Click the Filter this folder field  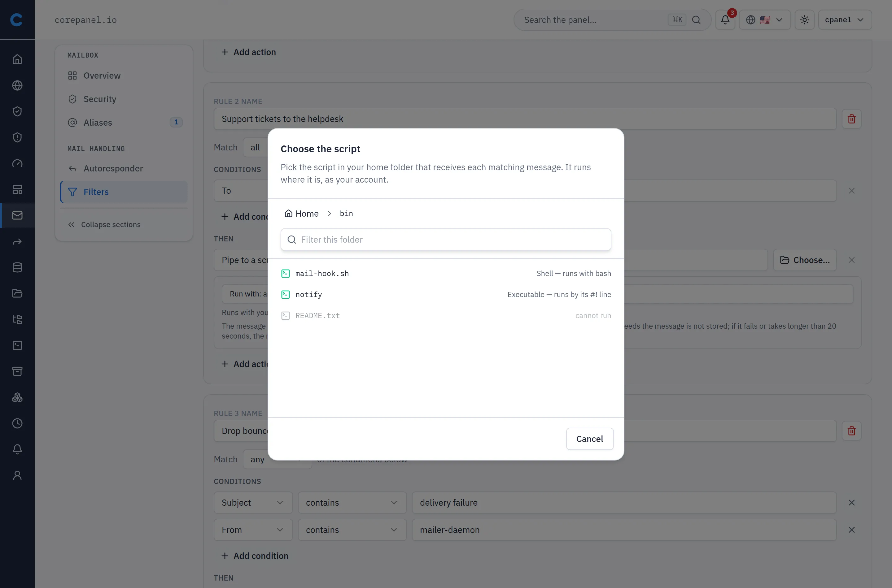pos(445,240)
